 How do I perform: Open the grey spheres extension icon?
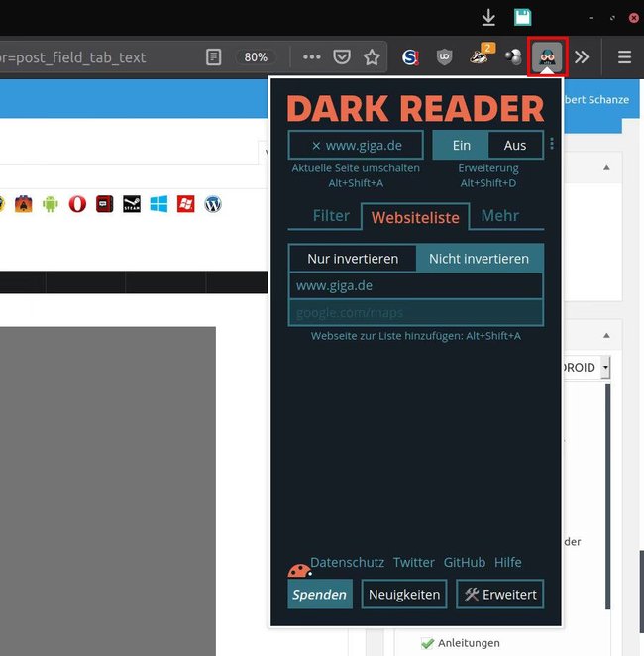point(513,57)
